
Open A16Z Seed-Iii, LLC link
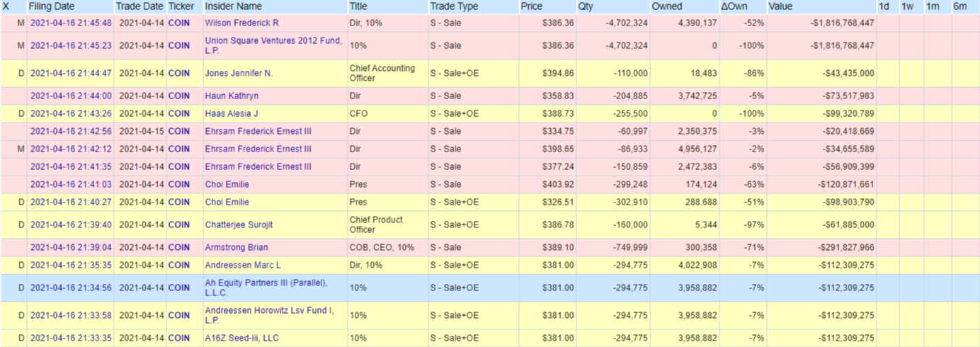point(242,338)
